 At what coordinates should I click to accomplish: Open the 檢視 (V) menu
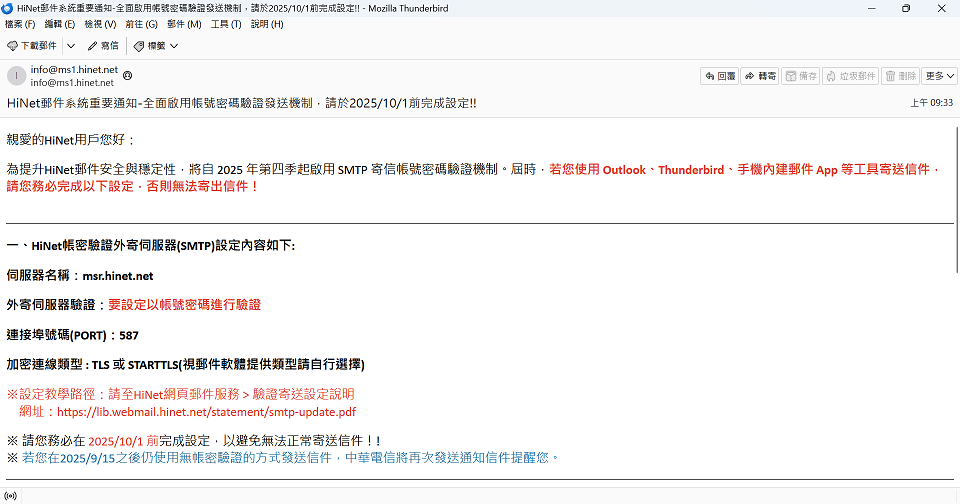pyautogui.click(x=100, y=24)
